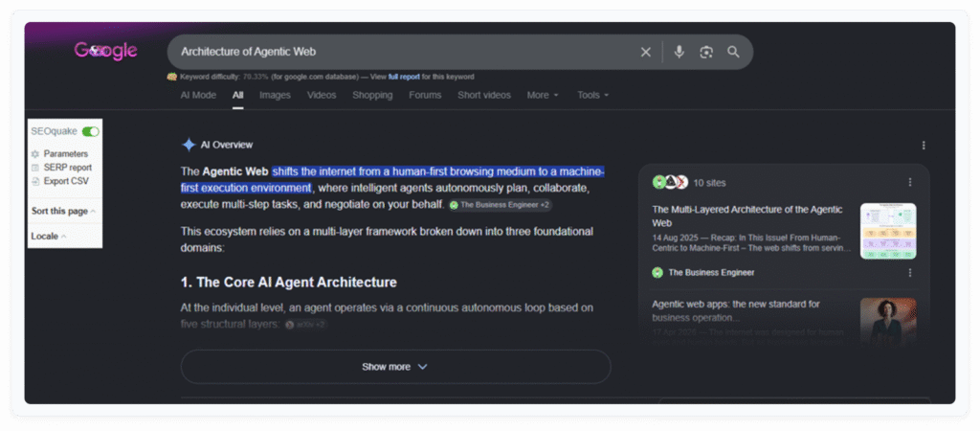The width and height of the screenshot is (980, 431).
Task: Click the highlighted text about machine-first execution
Action: coord(391,179)
